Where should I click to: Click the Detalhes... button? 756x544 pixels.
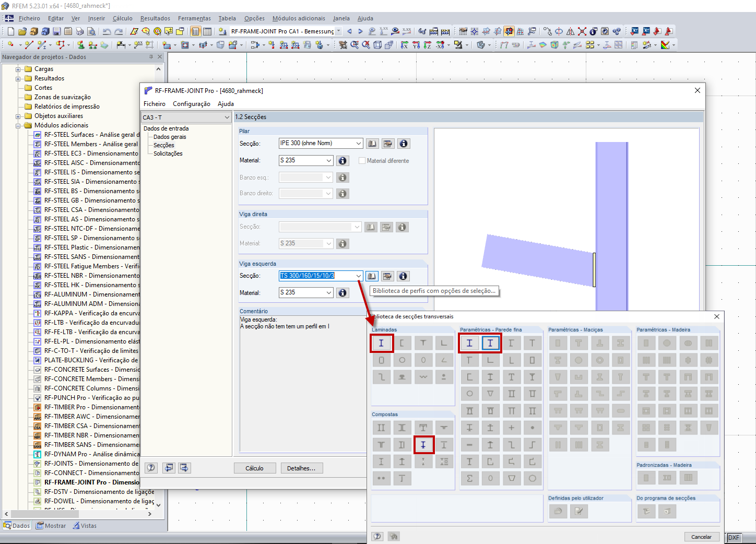click(x=302, y=468)
